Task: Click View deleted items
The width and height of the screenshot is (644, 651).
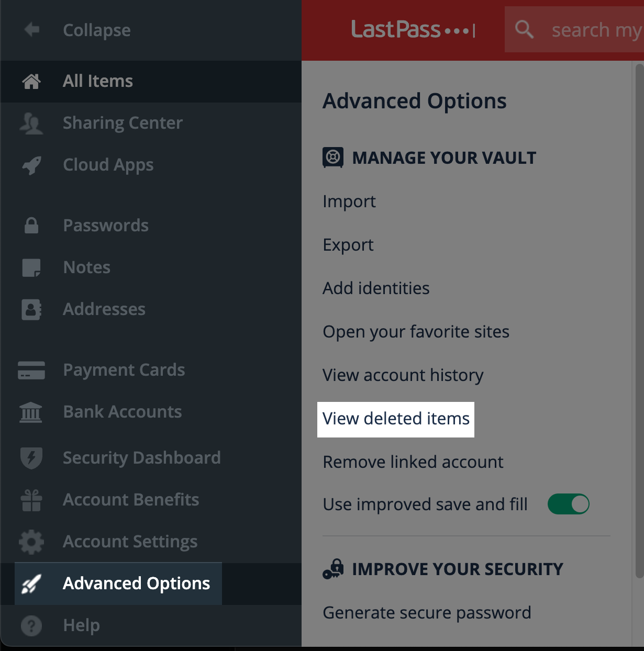Action: tap(396, 419)
